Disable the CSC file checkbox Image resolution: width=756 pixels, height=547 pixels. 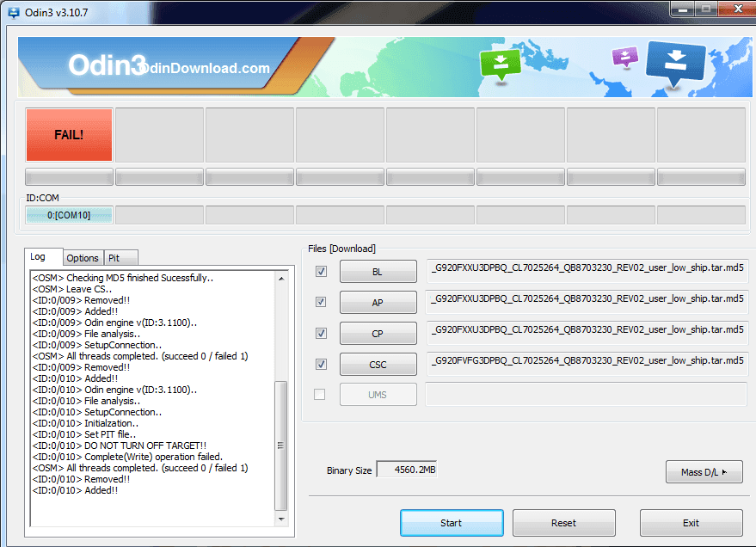tap(321, 365)
